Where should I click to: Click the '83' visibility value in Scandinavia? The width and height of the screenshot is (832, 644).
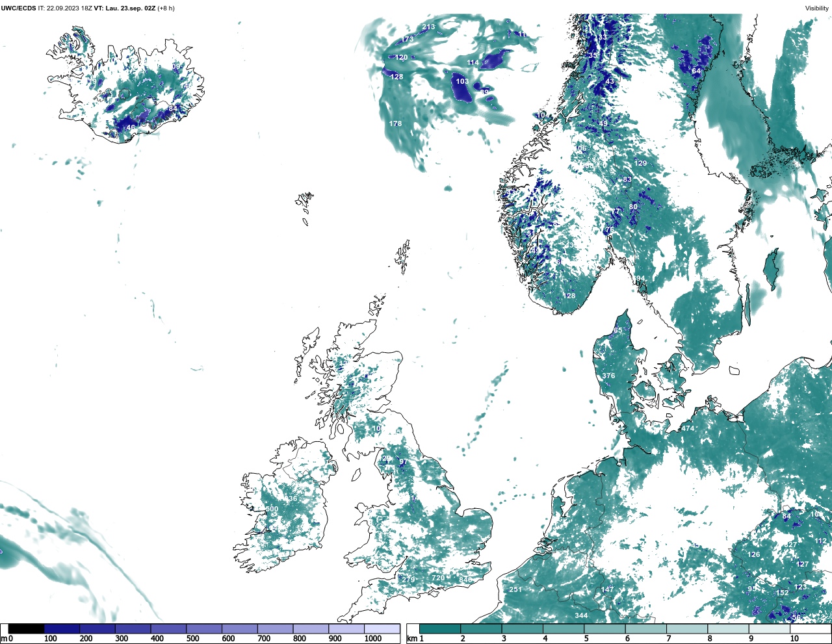627,180
